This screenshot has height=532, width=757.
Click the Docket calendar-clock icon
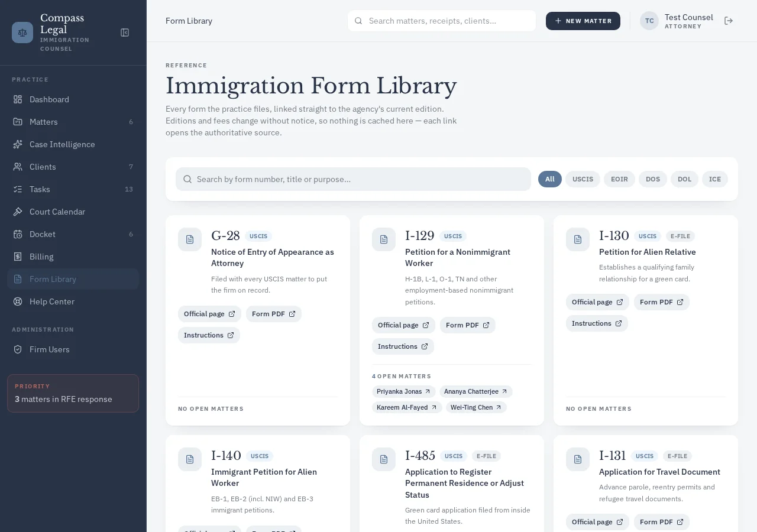pyautogui.click(x=18, y=234)
